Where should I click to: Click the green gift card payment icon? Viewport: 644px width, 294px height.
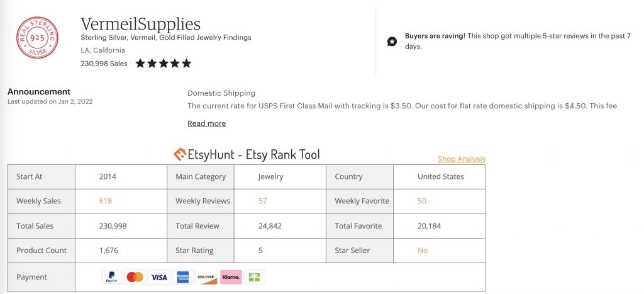[x=255, y=277]
